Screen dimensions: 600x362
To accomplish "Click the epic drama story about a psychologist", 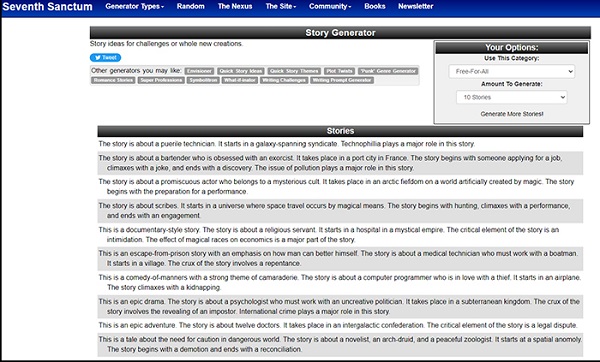I will [x=339, y=307].
